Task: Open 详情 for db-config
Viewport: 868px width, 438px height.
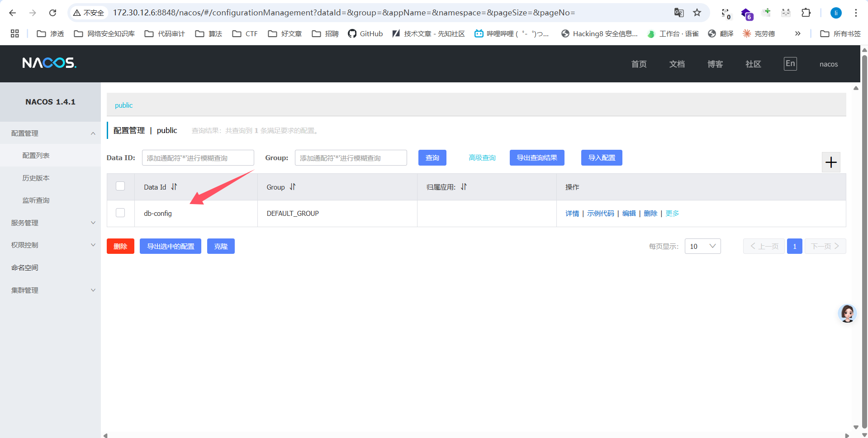Action: click(x=572, y=213)
